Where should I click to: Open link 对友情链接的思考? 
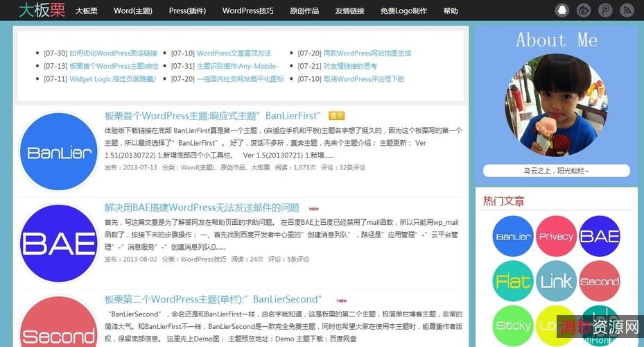pyautogui.click(x=350, y=66)
